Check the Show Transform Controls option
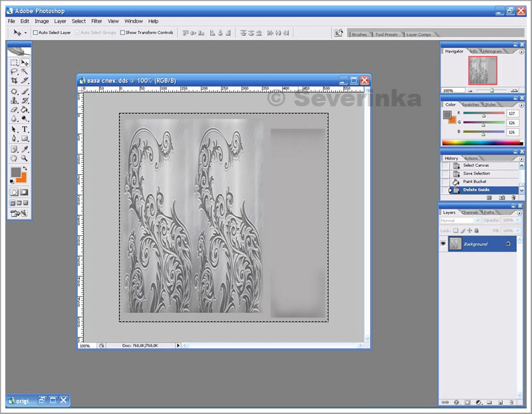Viewport: 532px width, 414px height. [122, 33]
